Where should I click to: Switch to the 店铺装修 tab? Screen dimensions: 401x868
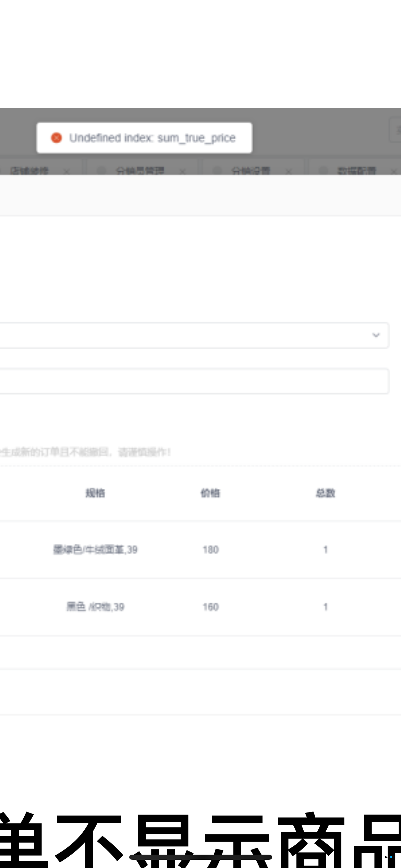[x=29, y=170]
